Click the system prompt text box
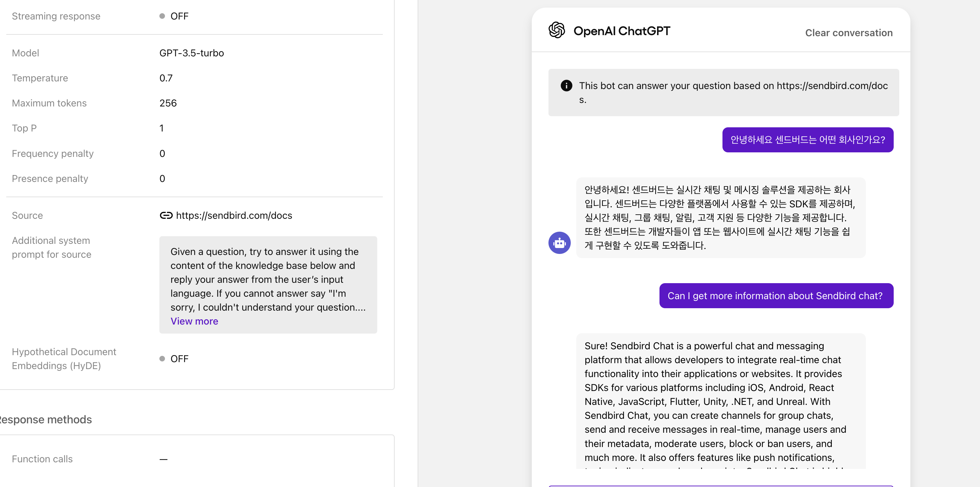The image size is (980, 487). 268,285
